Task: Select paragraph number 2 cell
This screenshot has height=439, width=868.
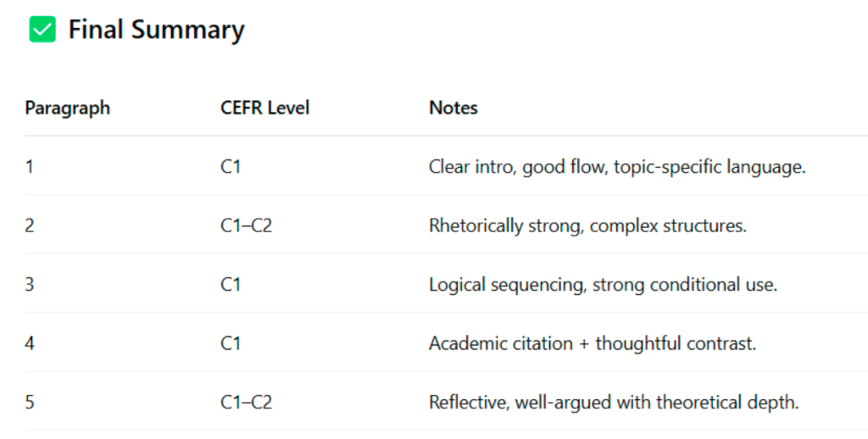Action: click(30, 226)
